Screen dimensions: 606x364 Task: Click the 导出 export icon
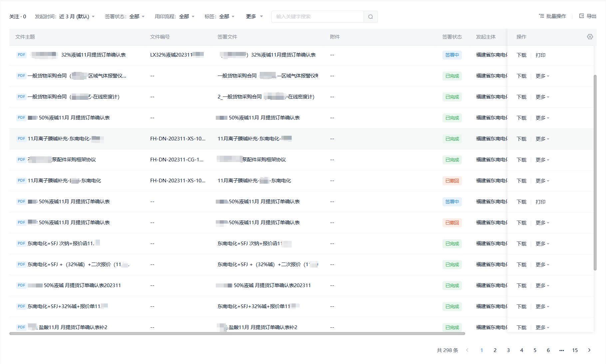pos(581,16)
